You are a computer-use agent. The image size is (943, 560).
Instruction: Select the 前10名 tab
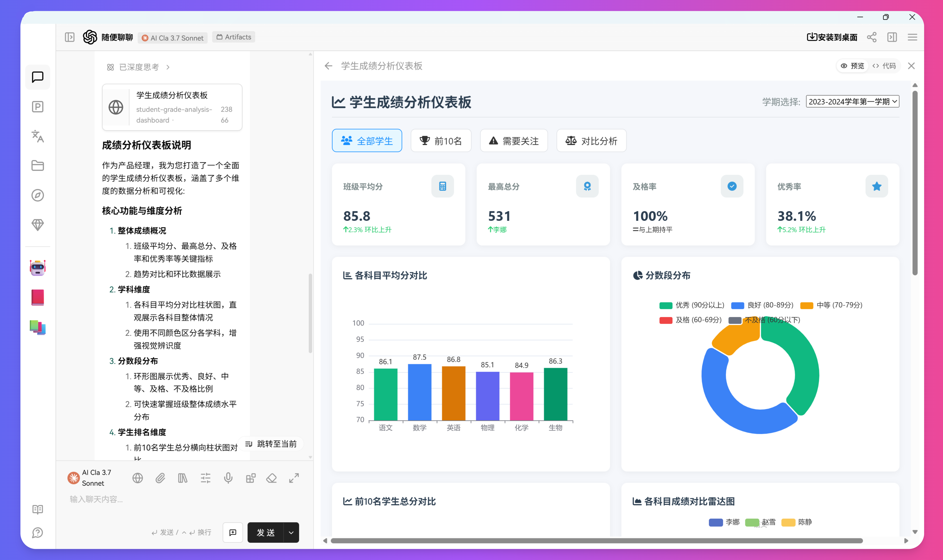(x=441, y=141)
